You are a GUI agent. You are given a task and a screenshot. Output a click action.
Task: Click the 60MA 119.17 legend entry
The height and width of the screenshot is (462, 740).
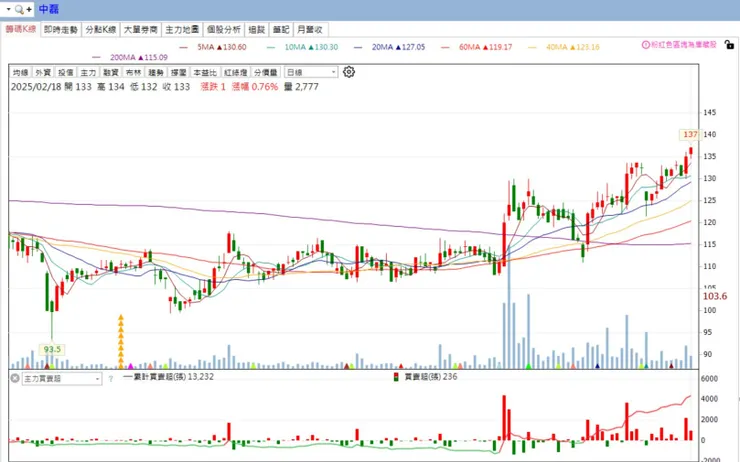(477, 47)
